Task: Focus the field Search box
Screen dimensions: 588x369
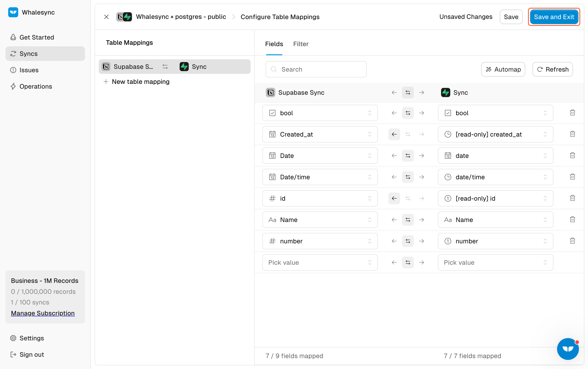Action: pyautogui.click(x=316, y=69)
